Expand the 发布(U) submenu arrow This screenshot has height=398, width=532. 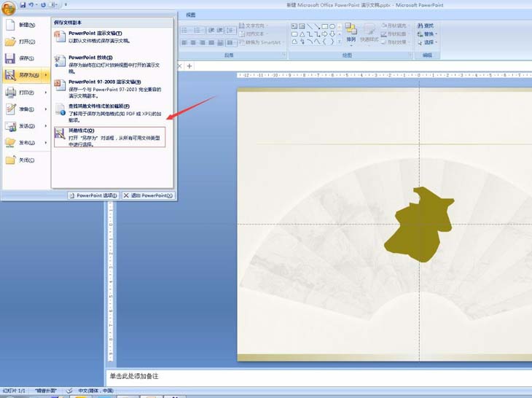pyautogui.click(x=46, y=142)
